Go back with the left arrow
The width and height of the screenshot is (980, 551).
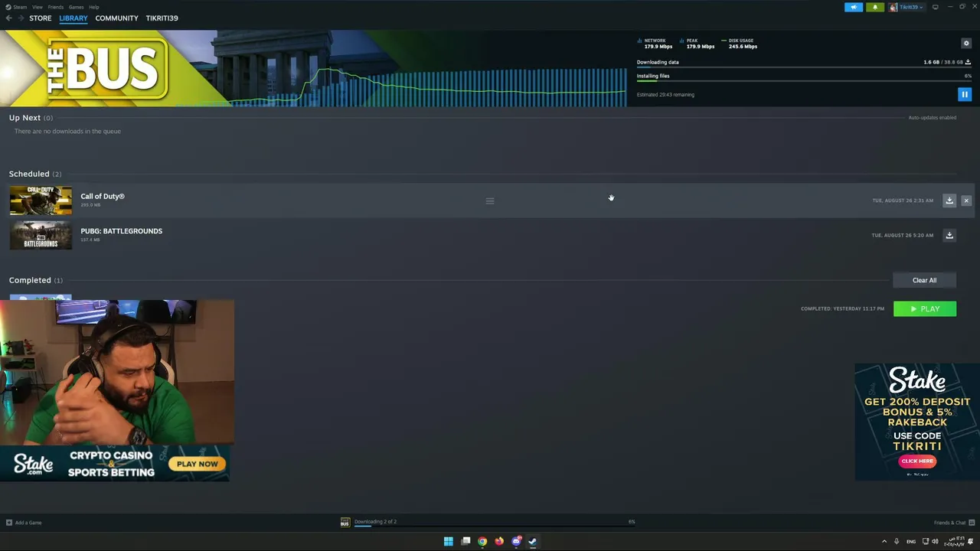(x=8, y=18)
